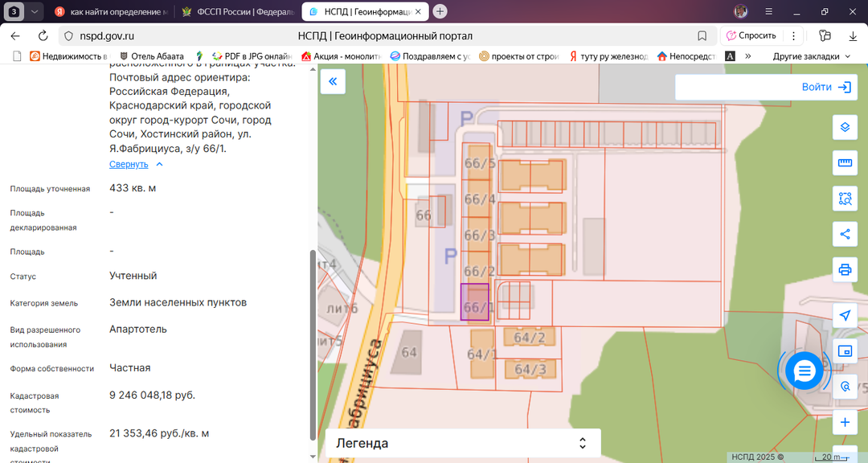This screenshot has height=463, width=868.
Task: Bookmark this page in address bar
Action: coord(702,35)
